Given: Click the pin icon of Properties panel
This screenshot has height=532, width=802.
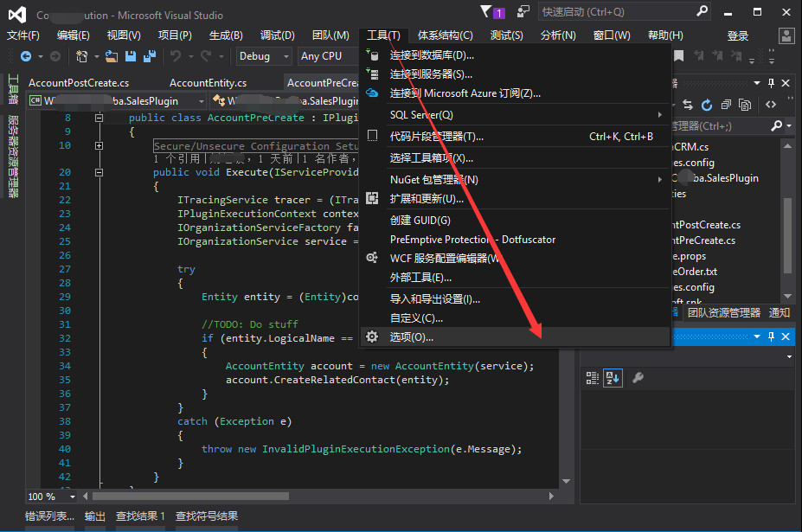Looking at the screenshot, I should (772, 337).
